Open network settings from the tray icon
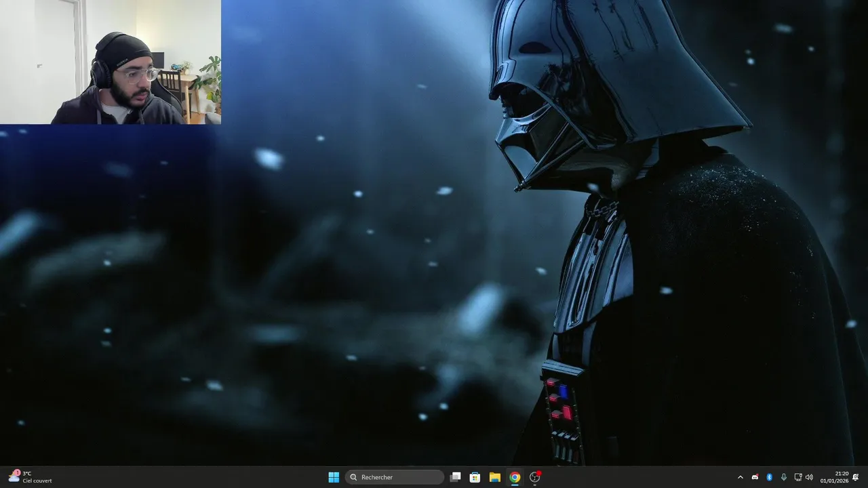The height and width of the screenshot is (488, 868). [x=798, y=477]
